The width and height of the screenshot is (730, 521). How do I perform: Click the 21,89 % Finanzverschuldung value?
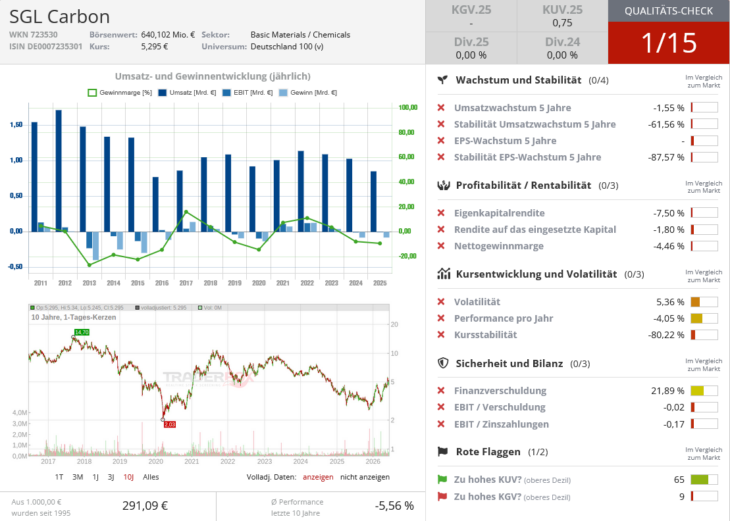point(668,391)
